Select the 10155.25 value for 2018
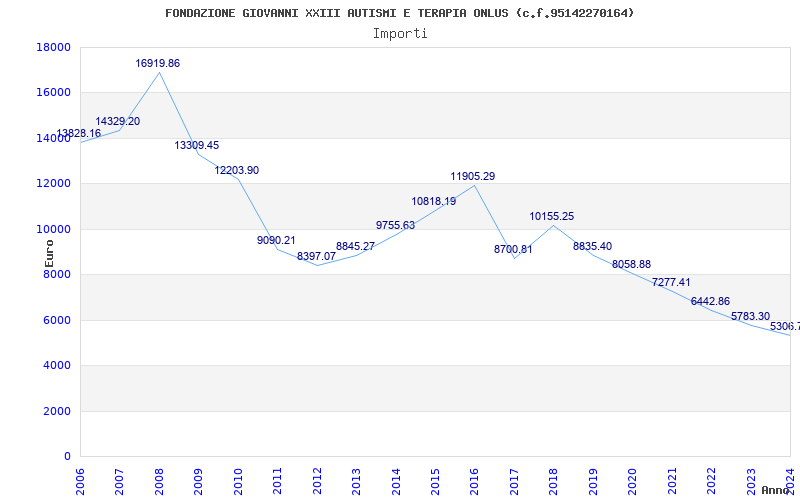Image resolution: width=800 pixels, height=500 pixels. click(x=552, y=216)
